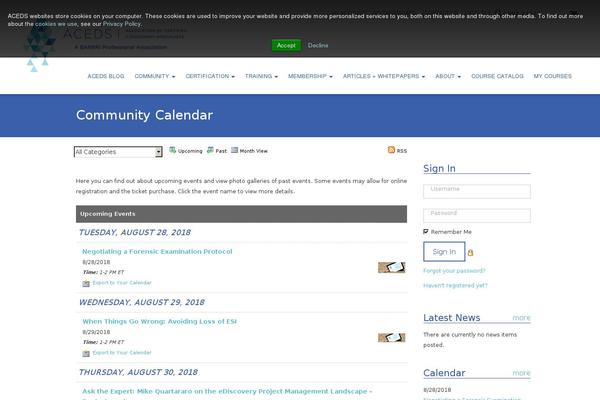600x400 pixels.
Task: Click the Thursday, August 30, 2018 heading
Action: (x=139, y=372)
